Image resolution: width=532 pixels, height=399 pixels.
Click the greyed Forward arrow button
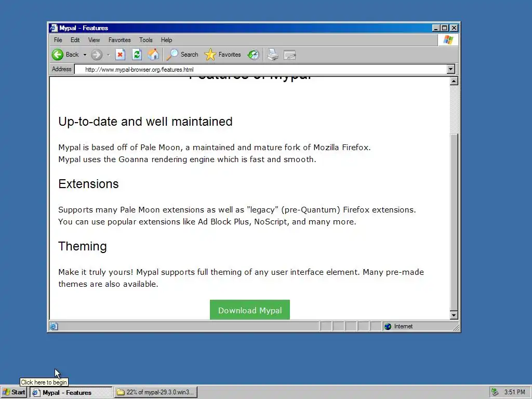point(97,55)
